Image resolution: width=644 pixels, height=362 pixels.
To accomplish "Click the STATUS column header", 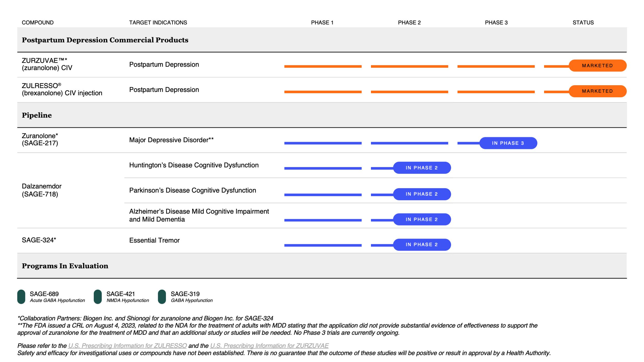I will click(583, 23).
